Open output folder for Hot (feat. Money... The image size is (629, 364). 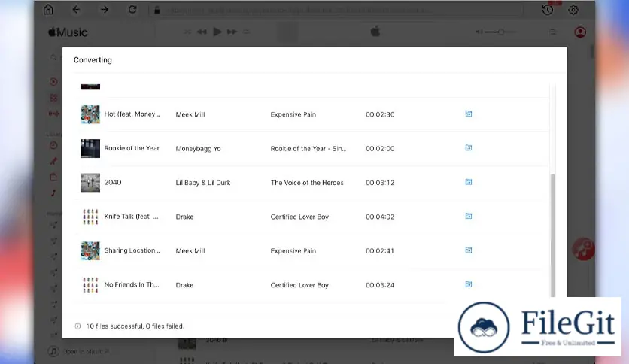469,114
